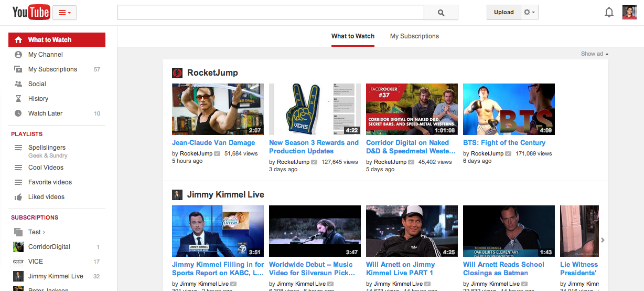Click the Liked videos thumbs-up icon

(18, 197)
